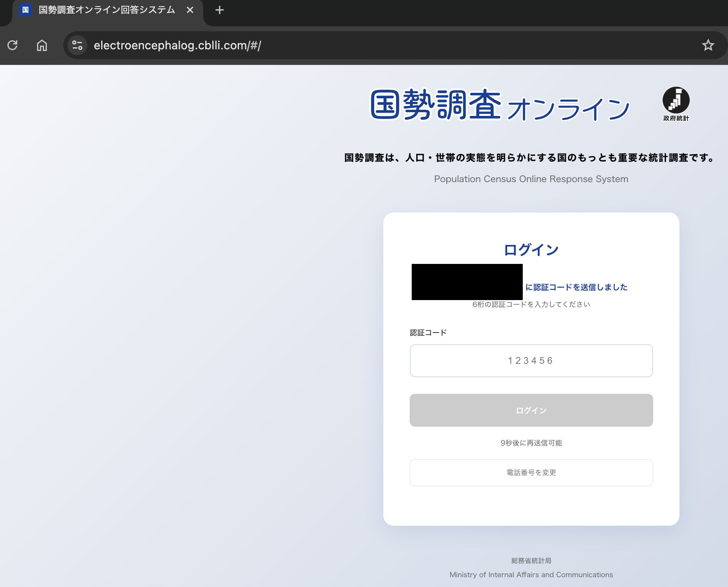
Task: Click the 政府統計 logo icon
Action: coord(676,104)
